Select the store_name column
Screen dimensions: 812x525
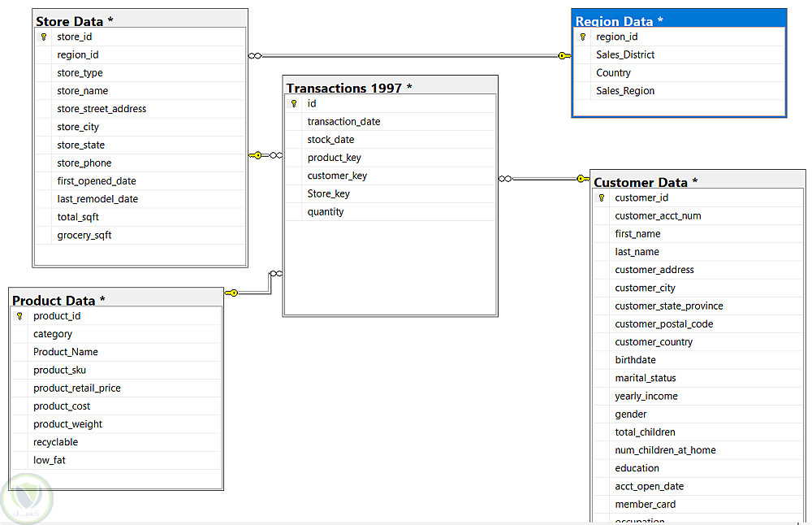[x=140, y=91]
